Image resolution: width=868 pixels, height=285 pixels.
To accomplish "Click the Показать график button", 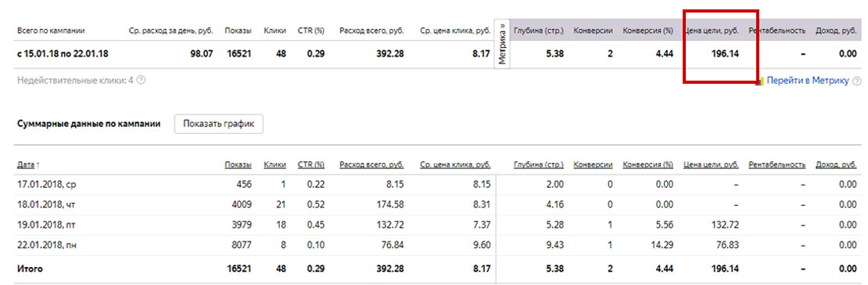I will click(x=219, y=124).
